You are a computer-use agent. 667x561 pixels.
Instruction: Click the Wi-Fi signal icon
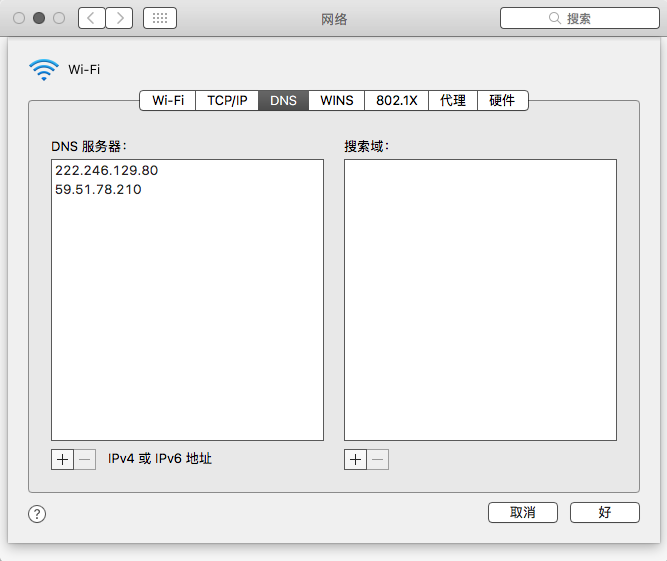(x=44, y=69)
